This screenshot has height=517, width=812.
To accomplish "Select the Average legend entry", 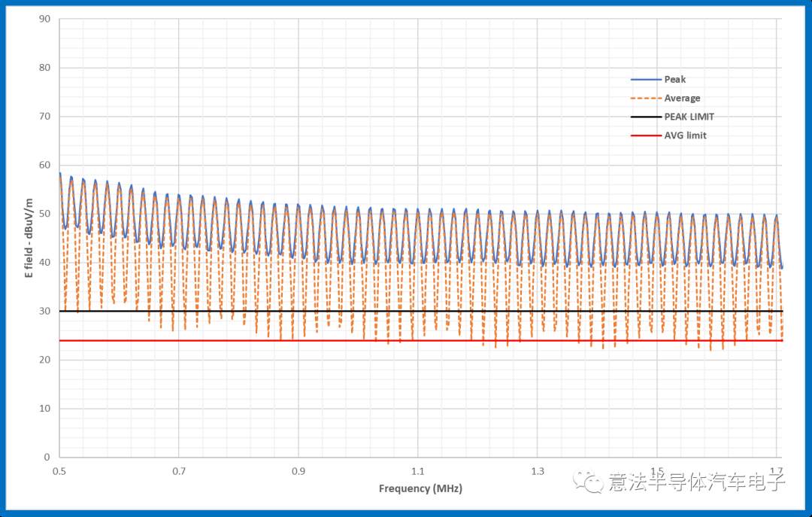I will 681,99.
